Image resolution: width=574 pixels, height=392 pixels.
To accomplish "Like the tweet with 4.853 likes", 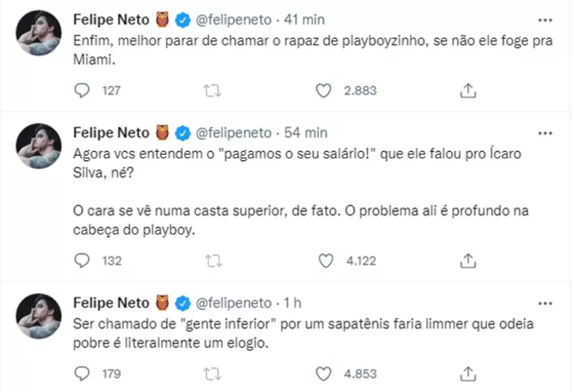I will [323, 373].
